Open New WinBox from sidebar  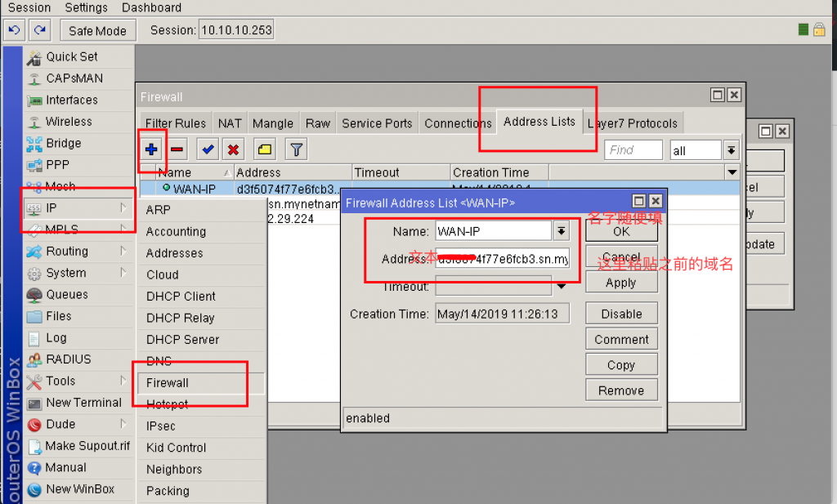point(78,489)
